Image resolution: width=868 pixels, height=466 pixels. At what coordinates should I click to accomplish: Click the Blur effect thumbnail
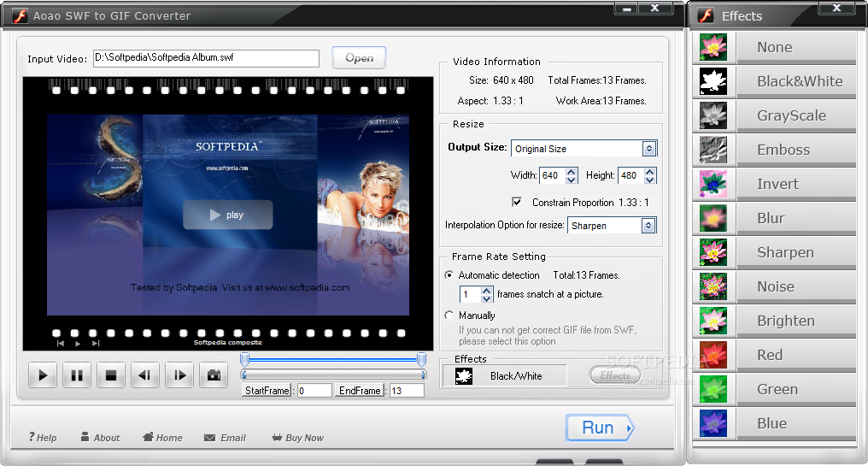pyautogui.click(x=713, y=218)
